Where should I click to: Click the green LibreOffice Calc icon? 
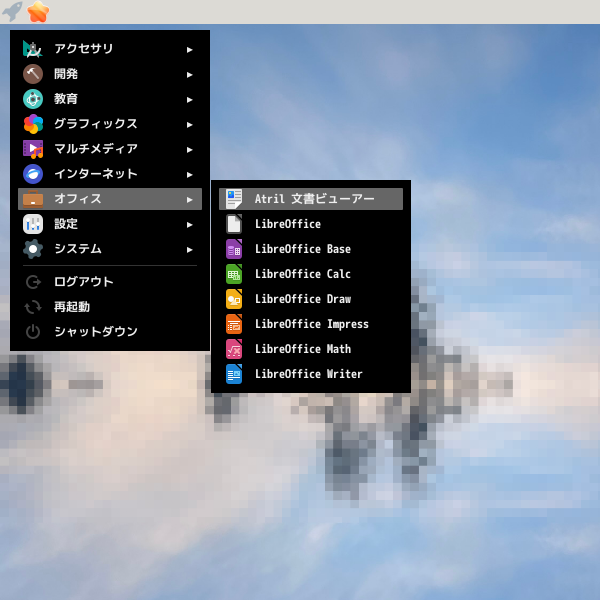pyautogui.click(x=234, y=274)
